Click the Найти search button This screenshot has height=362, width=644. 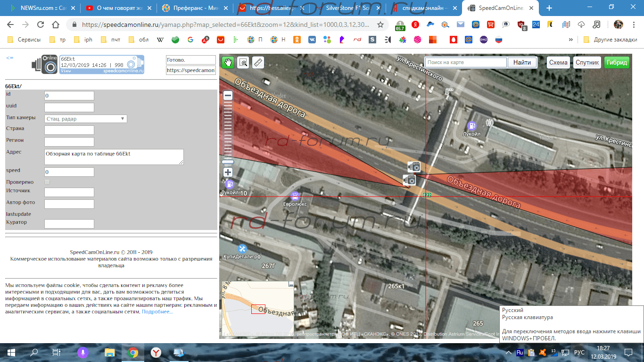coord(522,63)
